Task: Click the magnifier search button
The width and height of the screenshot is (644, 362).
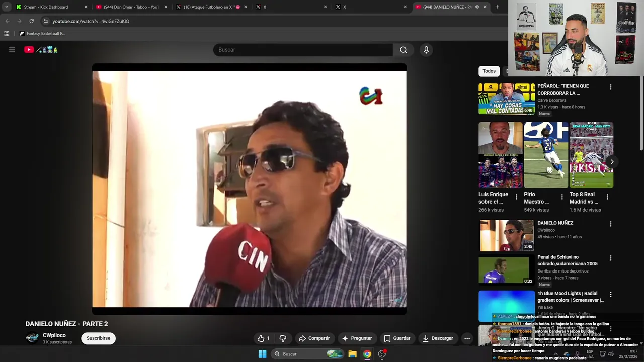Action: pyautogui.click(x=404, y=50)
